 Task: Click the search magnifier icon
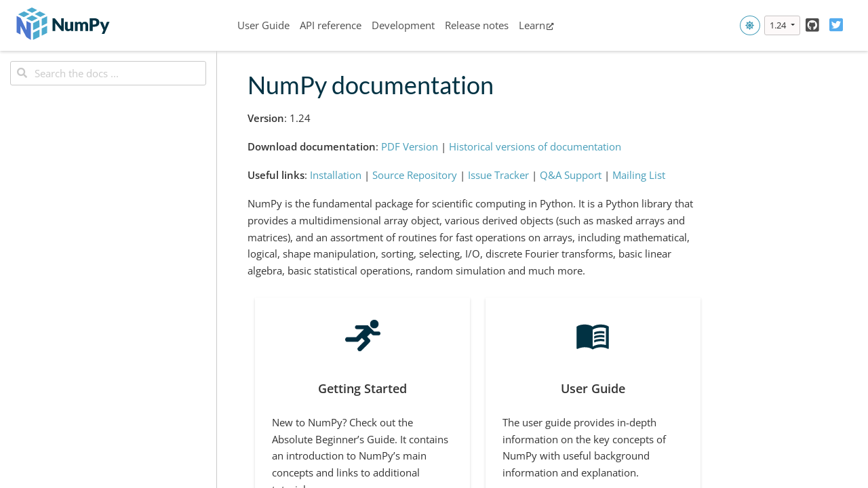click(x=22, y=73)
